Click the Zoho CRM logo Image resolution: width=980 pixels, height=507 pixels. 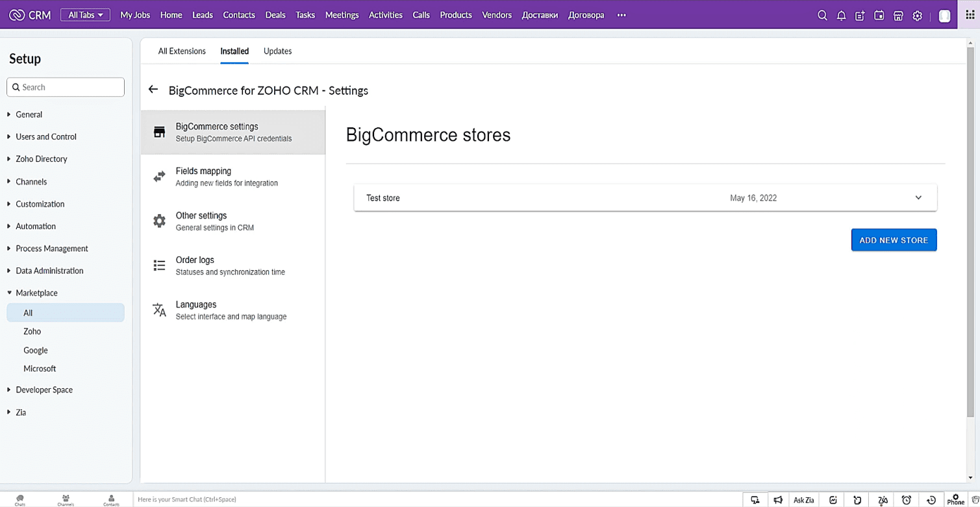[x=29, y=14]
